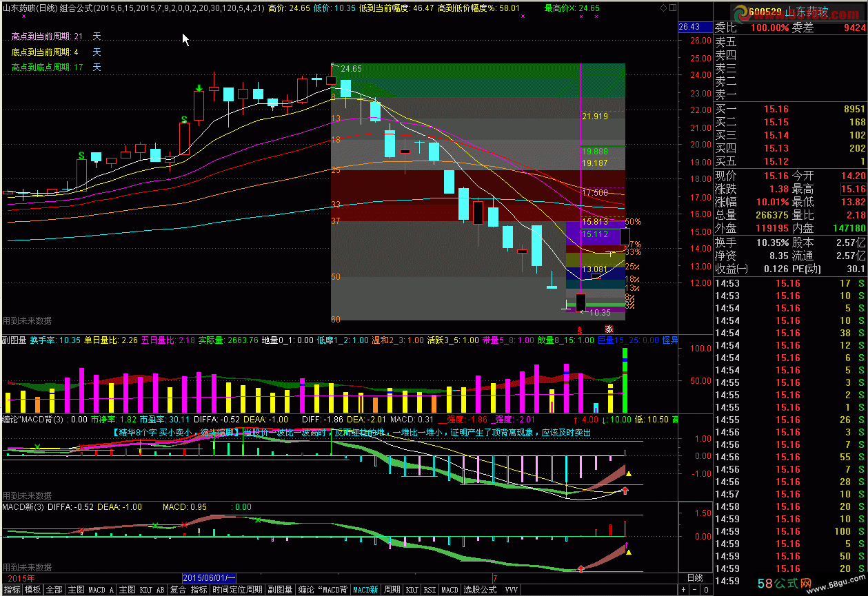
Task: Click the 最高 15.16 boxed value
Action: (853, 189)
